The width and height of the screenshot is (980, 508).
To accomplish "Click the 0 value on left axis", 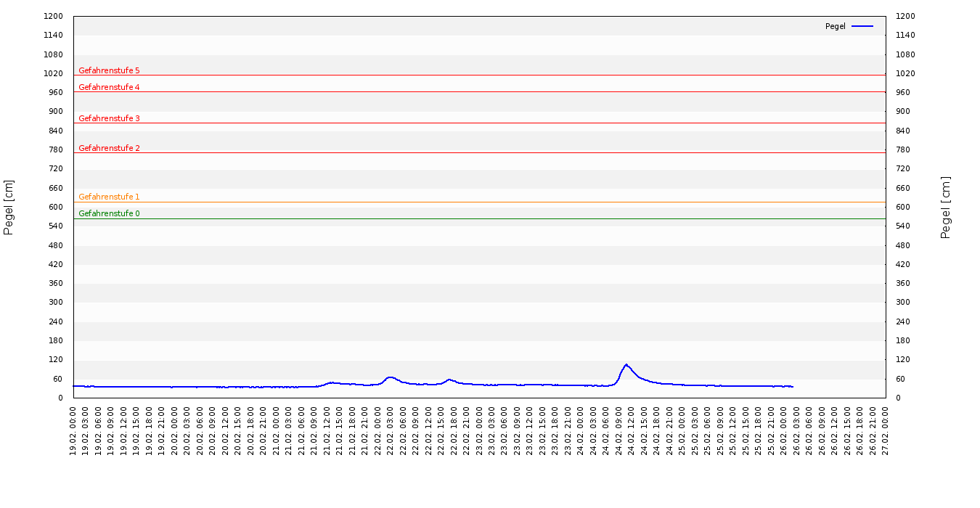I will [x=61, y=398].
